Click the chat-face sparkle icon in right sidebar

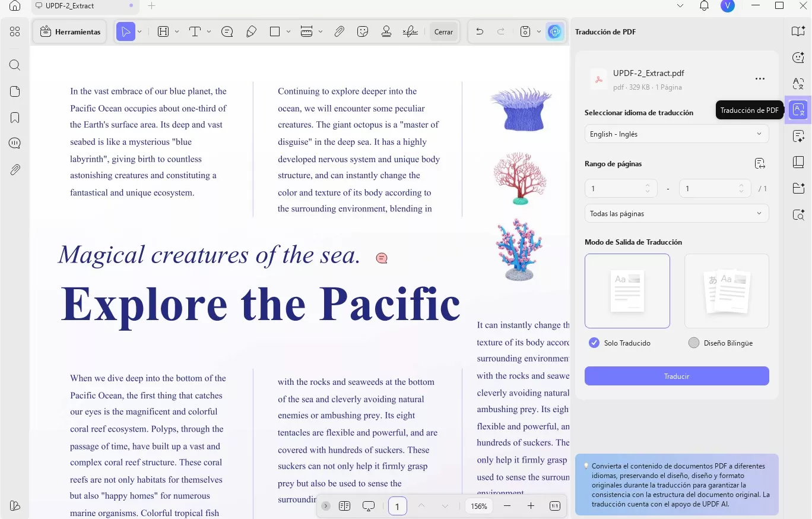[798, 58]
